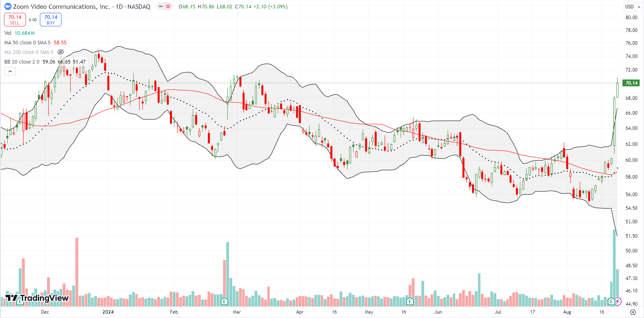The height and width of the screenshot is (318, 644).
Task: Click the purple lightning event marker
Action: [x=618, y=301]
